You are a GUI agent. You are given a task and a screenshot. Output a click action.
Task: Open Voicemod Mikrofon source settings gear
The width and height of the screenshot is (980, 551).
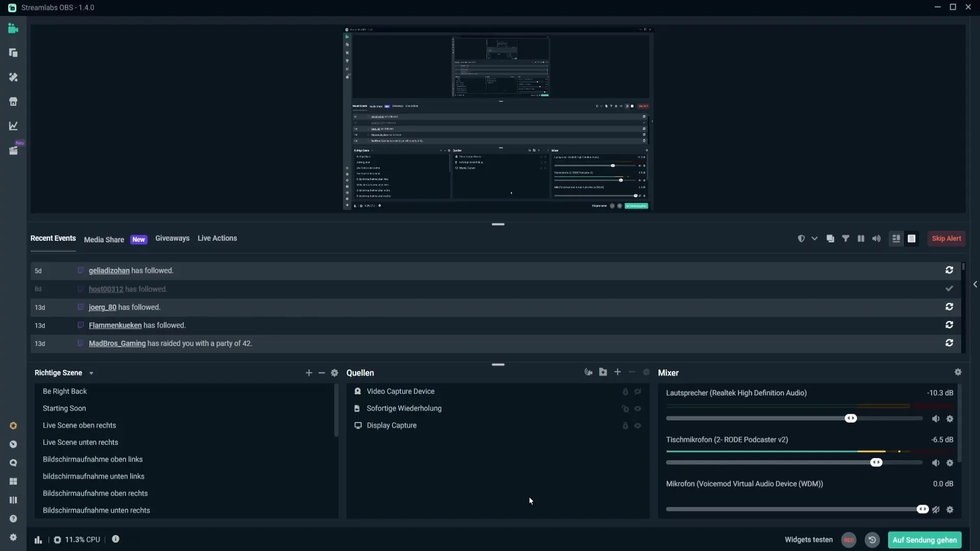(x=950, y=510)
